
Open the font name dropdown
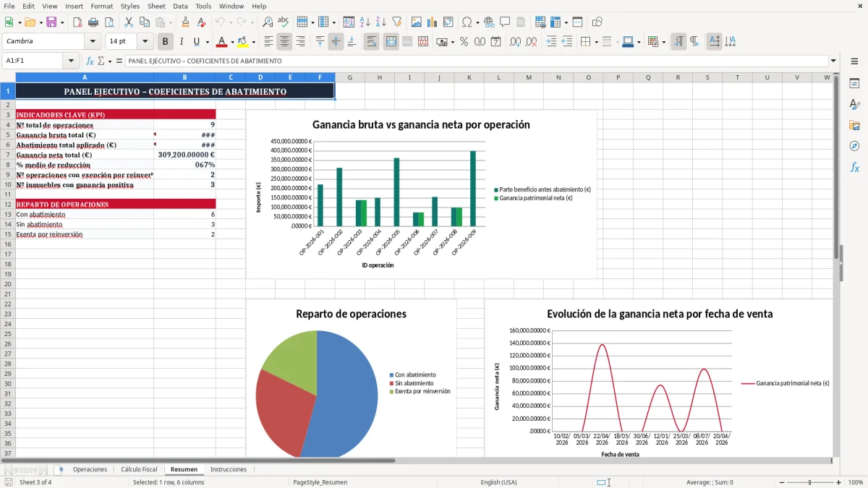93,42
